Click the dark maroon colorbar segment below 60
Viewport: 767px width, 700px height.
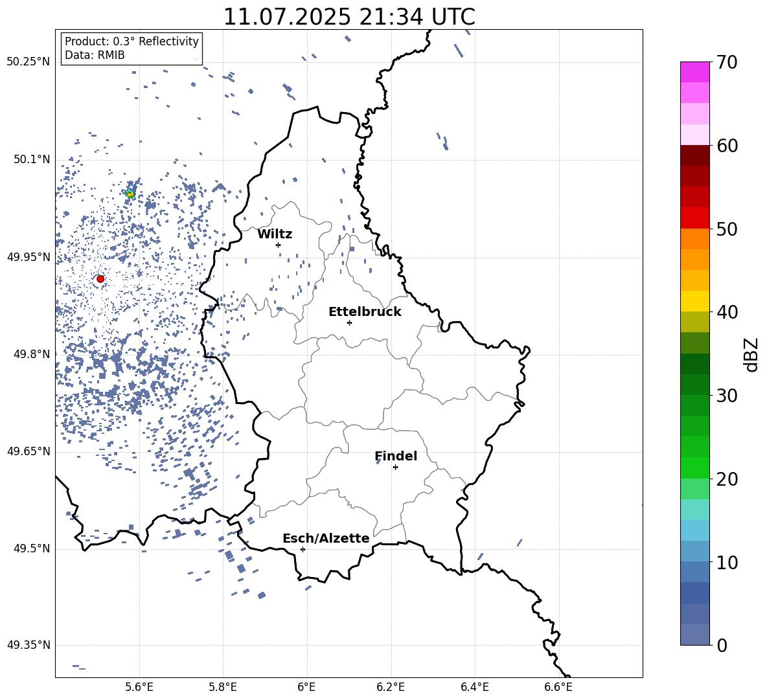[x=694, y=155]
